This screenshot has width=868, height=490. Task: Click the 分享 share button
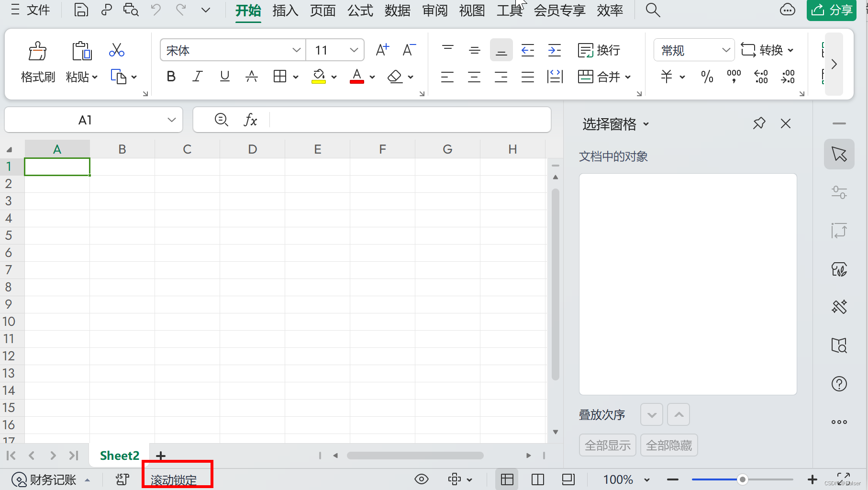click(x=832, y=10)
